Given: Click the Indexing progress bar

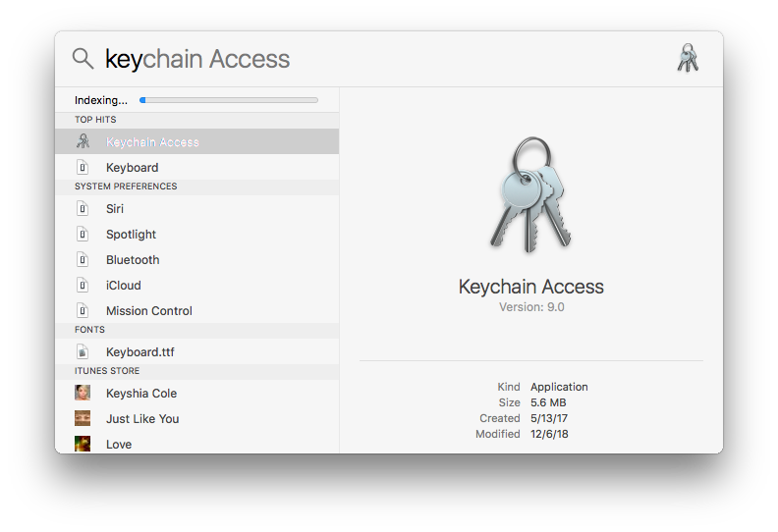Looking at the screenshot, I should coord(229,100).
